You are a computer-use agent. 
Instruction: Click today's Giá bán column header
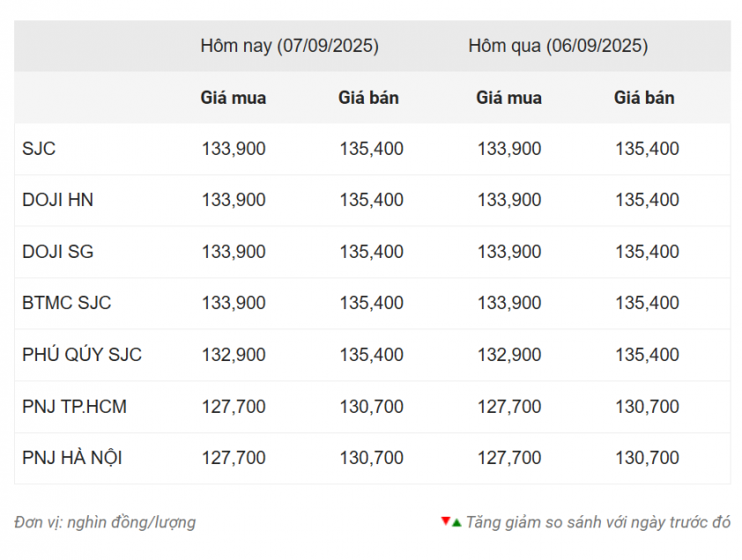click(368, 98)
